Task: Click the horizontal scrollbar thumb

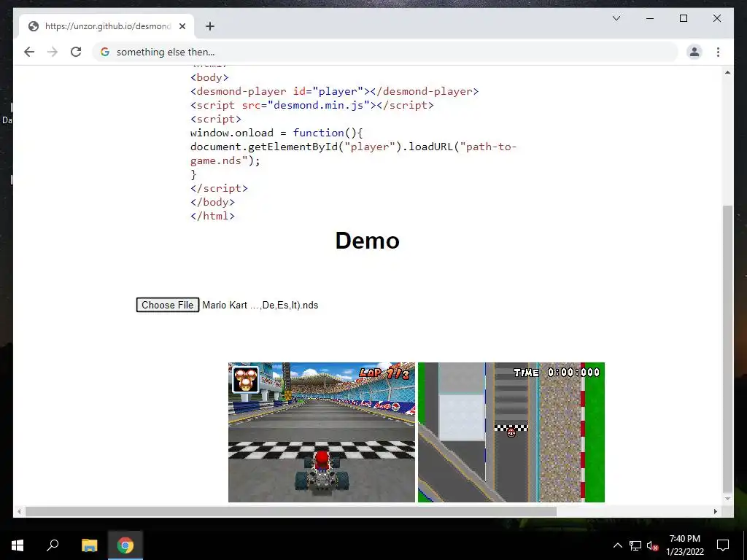Action: click(x=290, y=512)
